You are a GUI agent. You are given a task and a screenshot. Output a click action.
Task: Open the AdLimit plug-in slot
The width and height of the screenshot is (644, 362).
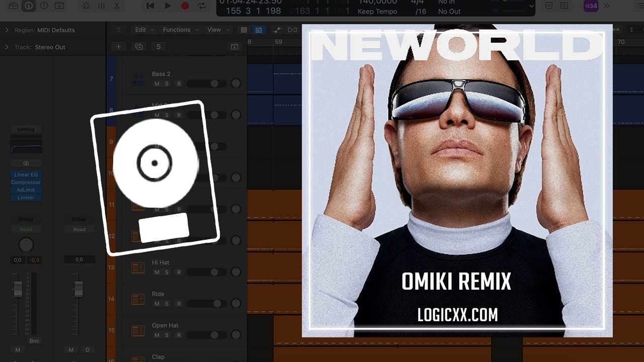[x=26, y=190]
